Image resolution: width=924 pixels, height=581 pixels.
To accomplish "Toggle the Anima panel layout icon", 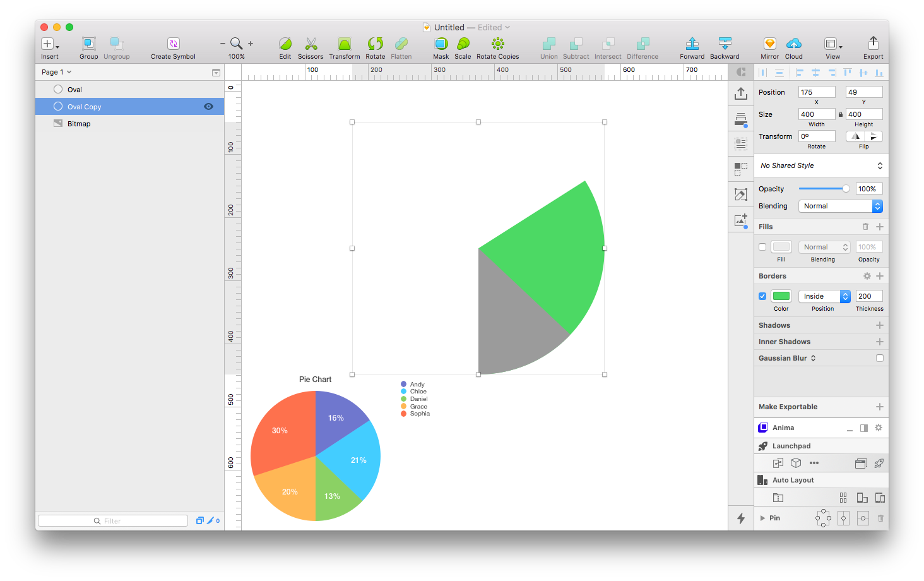I will coord(864,428).
